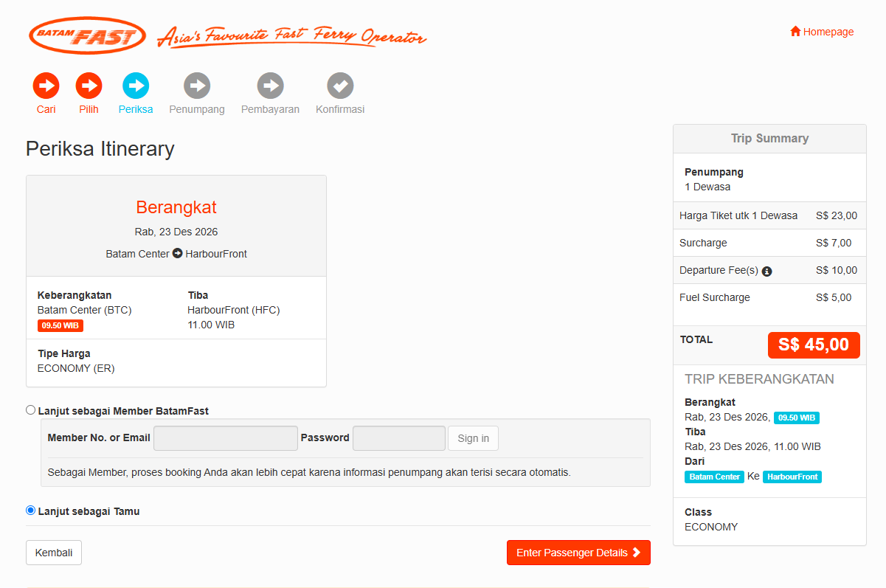Focus the Member No. or Email field
Screen dimensions: 886x588
[226, 438]
